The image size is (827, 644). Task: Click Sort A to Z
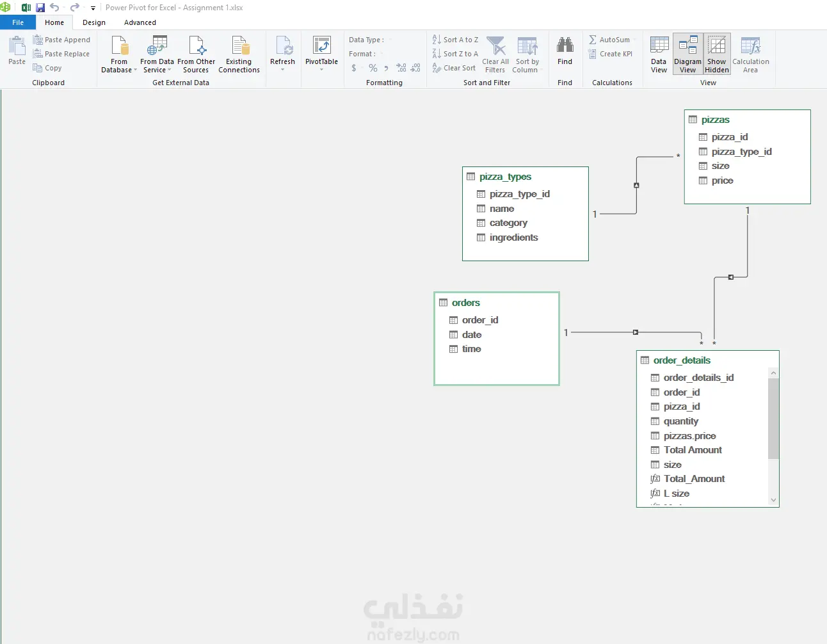pos(455,40)
